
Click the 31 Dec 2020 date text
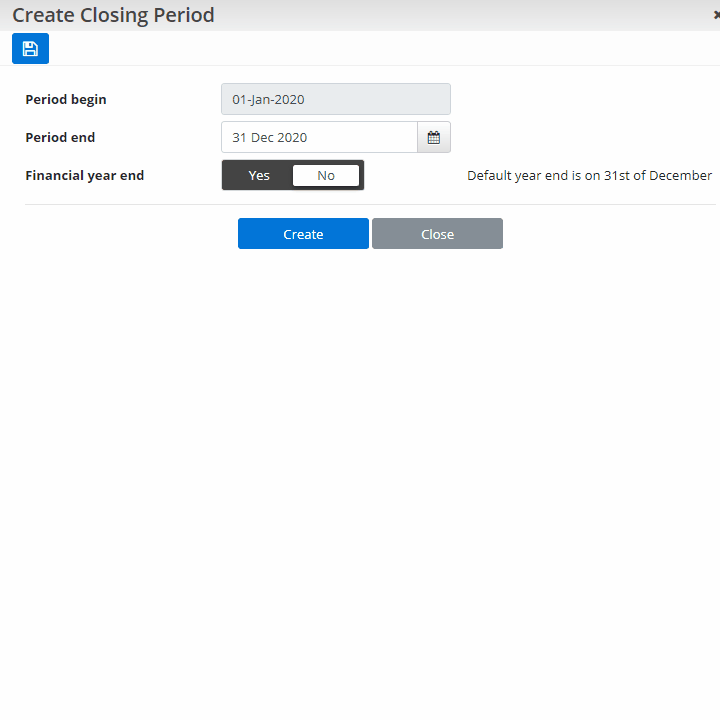(x=270, y=137)
